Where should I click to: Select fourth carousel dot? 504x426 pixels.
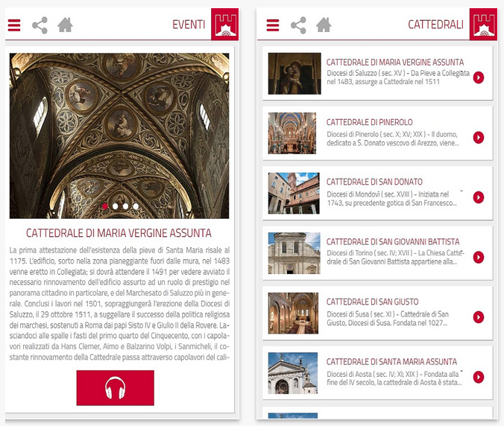point(136,206)
